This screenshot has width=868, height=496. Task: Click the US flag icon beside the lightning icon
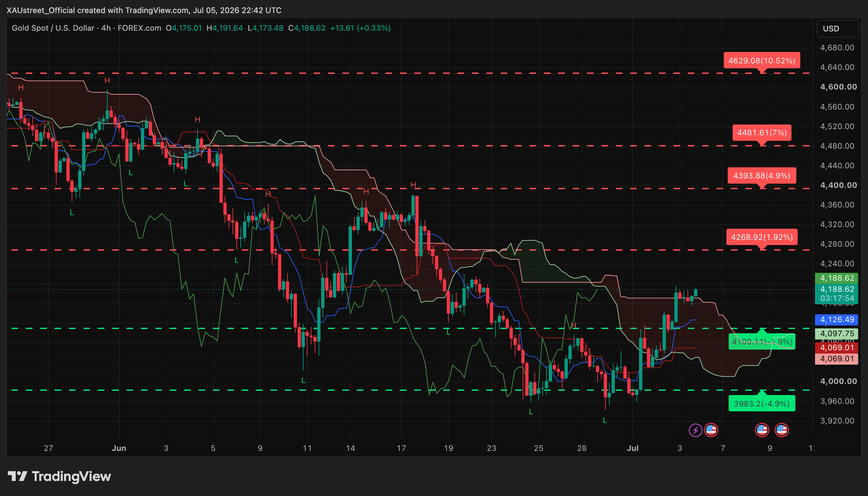pos(711,430)
